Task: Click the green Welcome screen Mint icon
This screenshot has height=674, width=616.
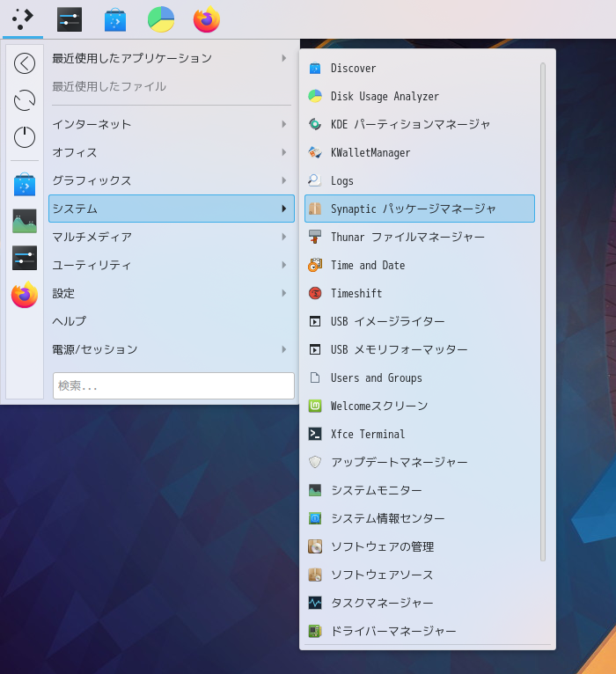Action: pyautogui.click(x=315, y=406)
